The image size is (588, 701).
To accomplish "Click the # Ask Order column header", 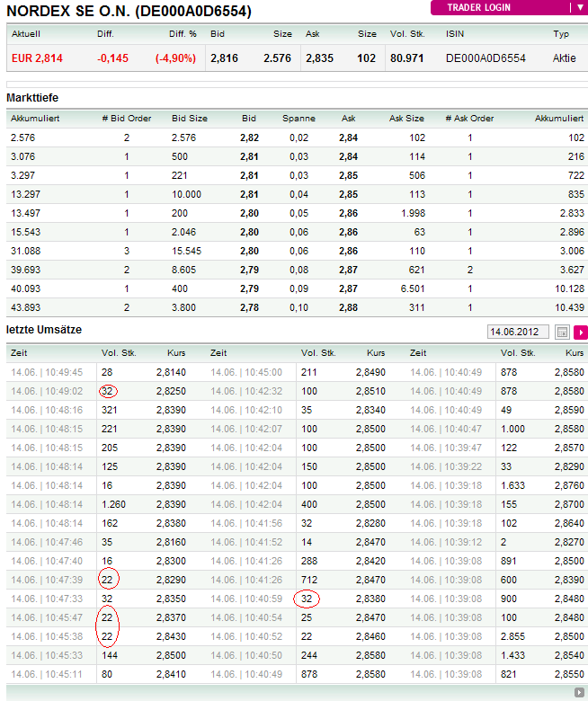I will point(469,119).
